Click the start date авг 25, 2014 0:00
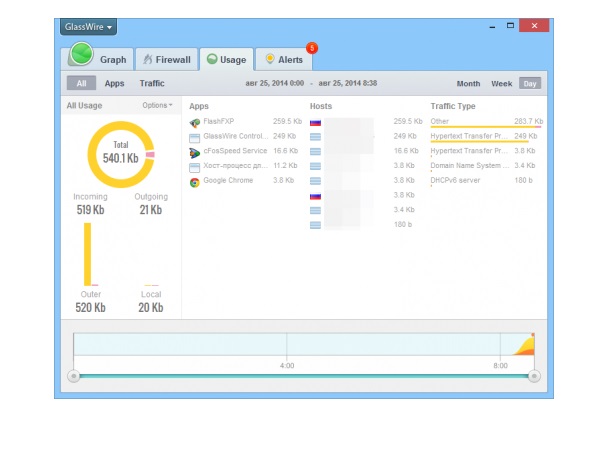The width and height of the screenshot is (614, 460). [274, 83]
